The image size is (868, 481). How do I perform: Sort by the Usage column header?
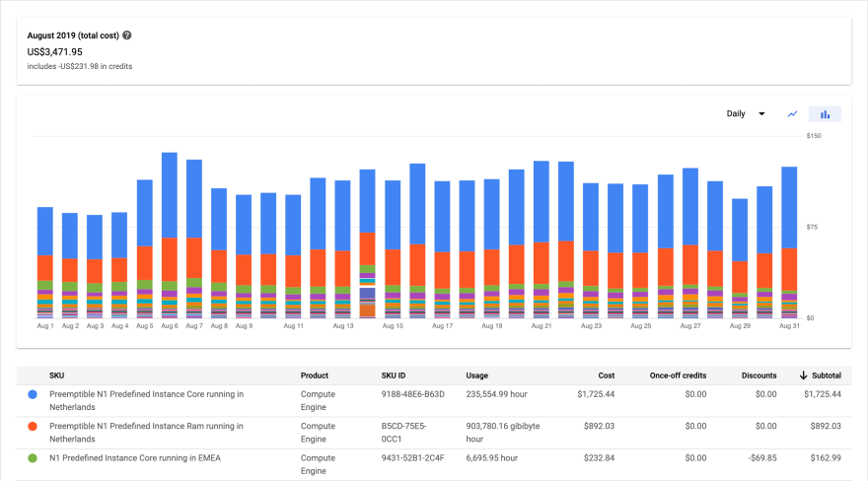pos(477,376)
